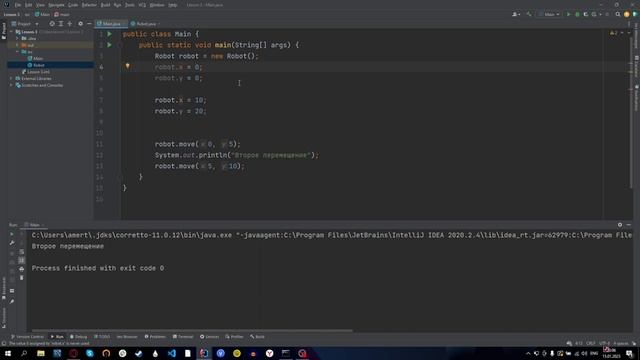
Task: Open Project panel gear settings
Action: tap(80, 24)
